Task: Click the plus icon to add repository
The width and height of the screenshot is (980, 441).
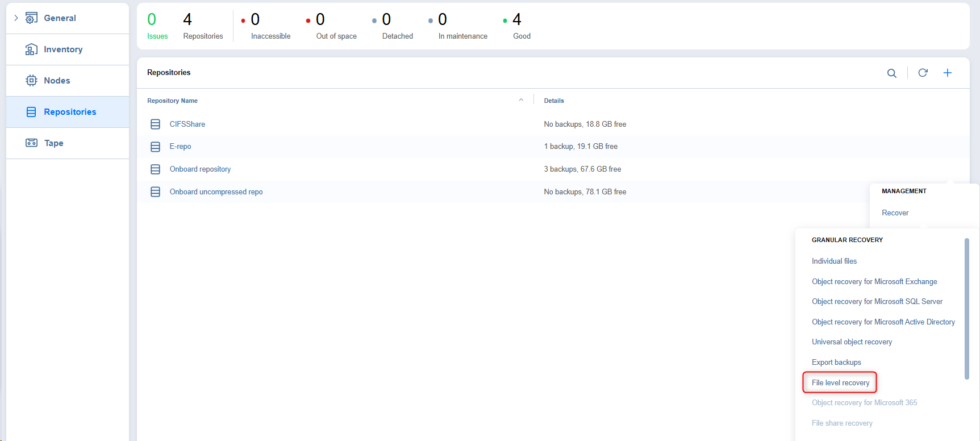Action: coord(948,73)
